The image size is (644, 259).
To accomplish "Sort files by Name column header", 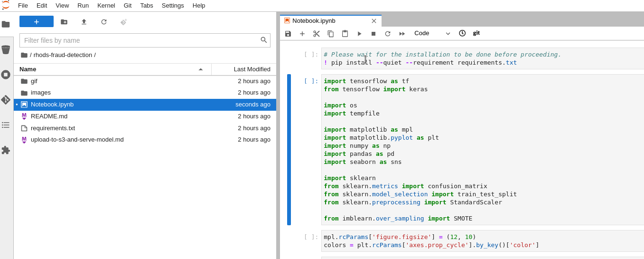I will point(112,69).
